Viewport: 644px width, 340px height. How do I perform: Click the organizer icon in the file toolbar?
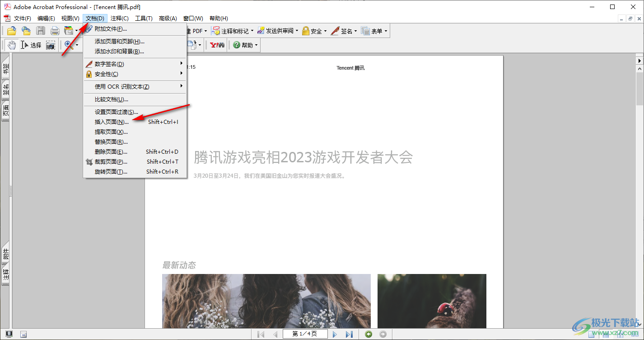(69, 31)
